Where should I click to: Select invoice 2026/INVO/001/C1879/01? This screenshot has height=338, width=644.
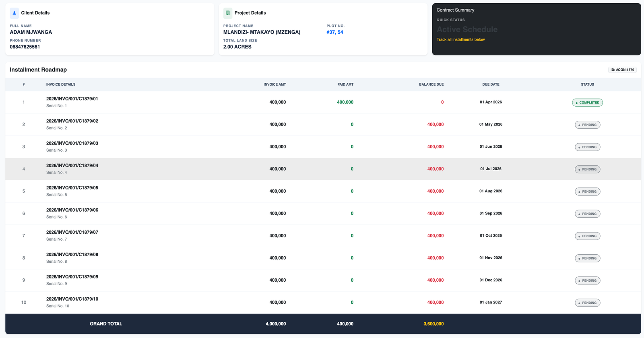72,99
